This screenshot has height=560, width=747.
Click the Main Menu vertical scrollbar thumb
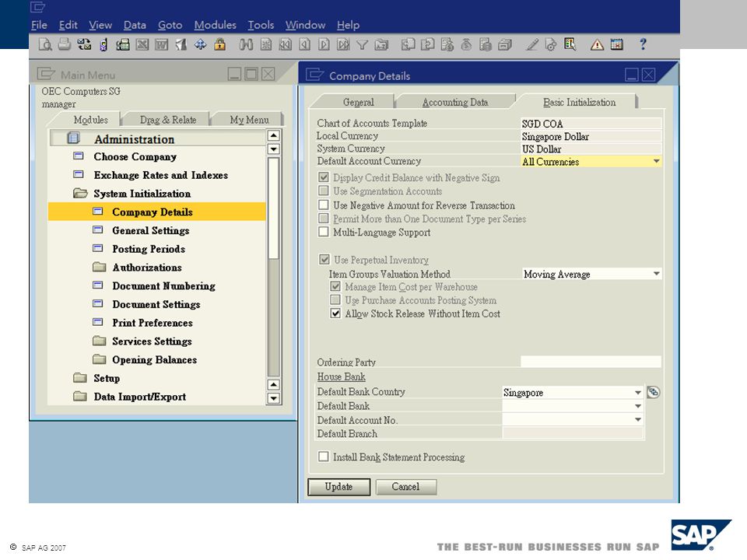coord(273,208)
